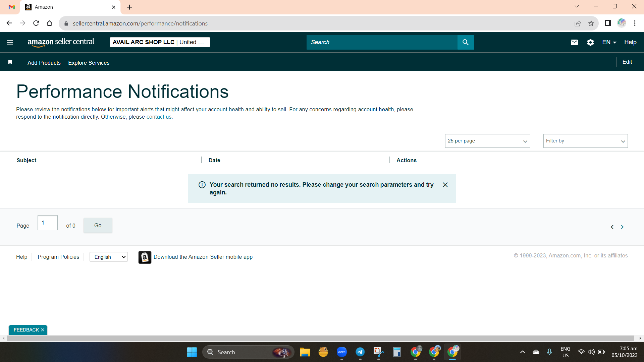The image size is (644, 362).
Task: Open the FEEDBACK button
Action: (26, 330)
